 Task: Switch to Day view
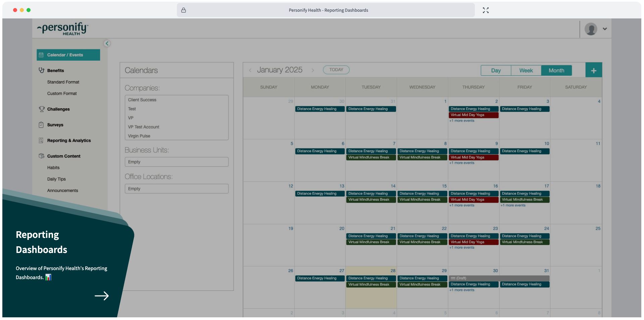[x=496, y=70]
